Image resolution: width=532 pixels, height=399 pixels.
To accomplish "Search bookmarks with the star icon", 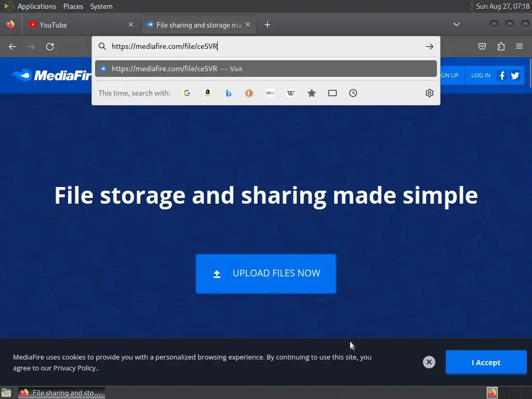I will click(312, 93).
